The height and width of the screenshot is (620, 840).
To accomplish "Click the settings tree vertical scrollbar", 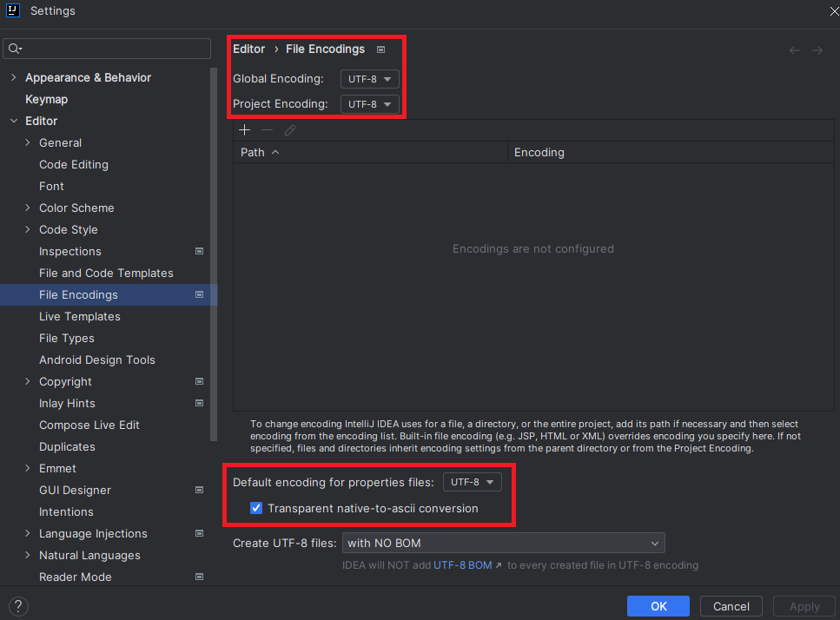I will [x=214, y=254].
